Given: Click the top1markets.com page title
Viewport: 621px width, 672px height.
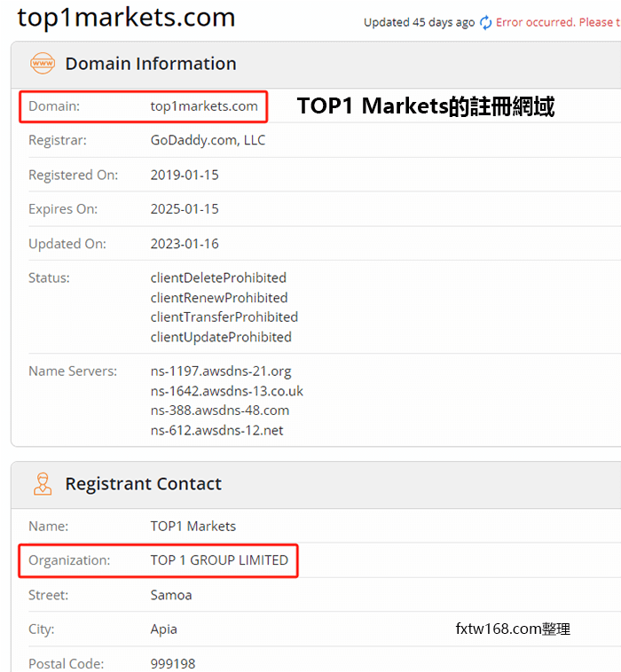Looking at the screenshot, I should pos(126,18).
